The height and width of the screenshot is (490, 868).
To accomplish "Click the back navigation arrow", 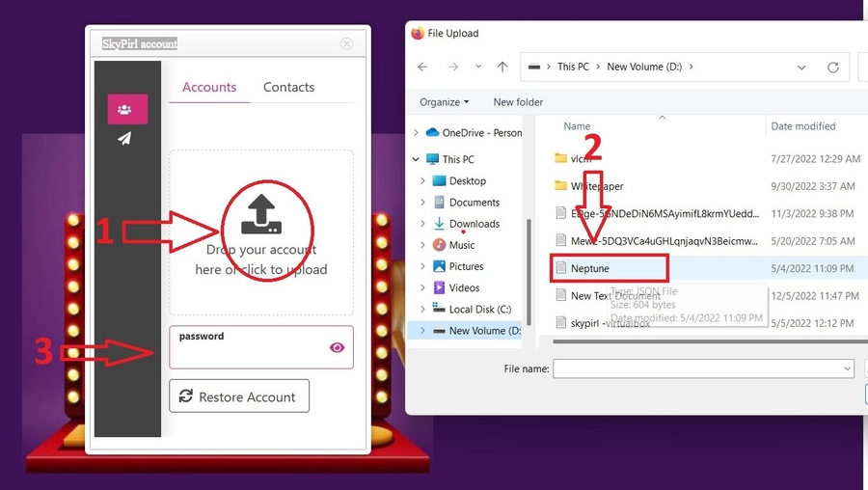I will click(x=422, y=68).
